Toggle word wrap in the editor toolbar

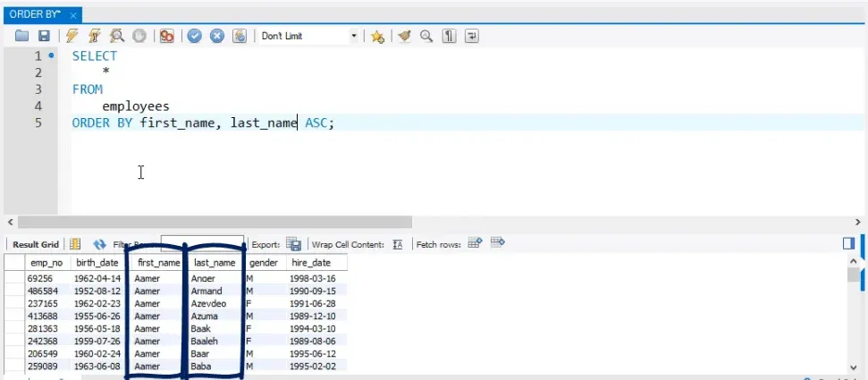(471, 37)
